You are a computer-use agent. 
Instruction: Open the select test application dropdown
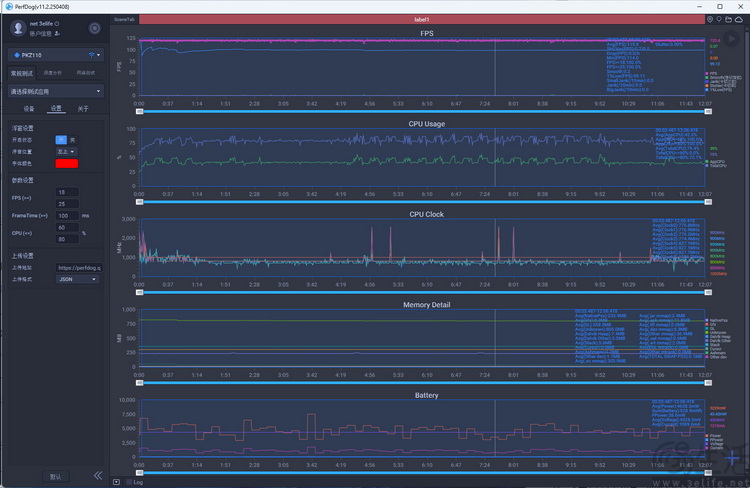55,91
